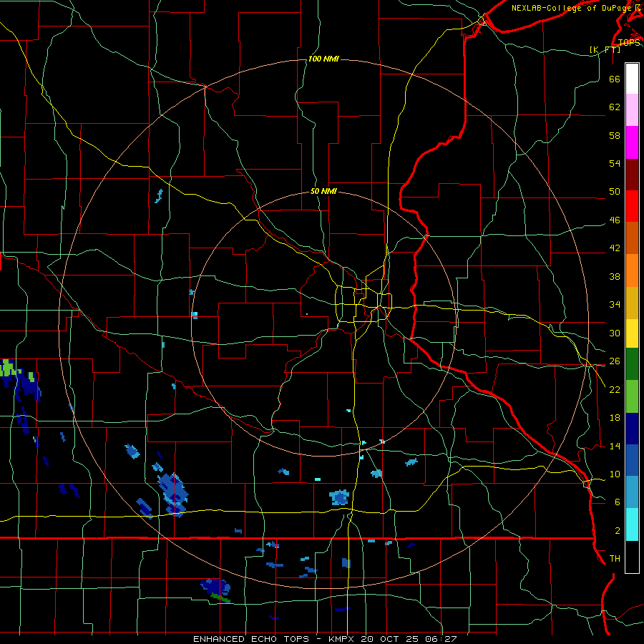This screenshot has width=644, height=644.
Task: Click the '26' legend value
Action: (x=615, y=361)
